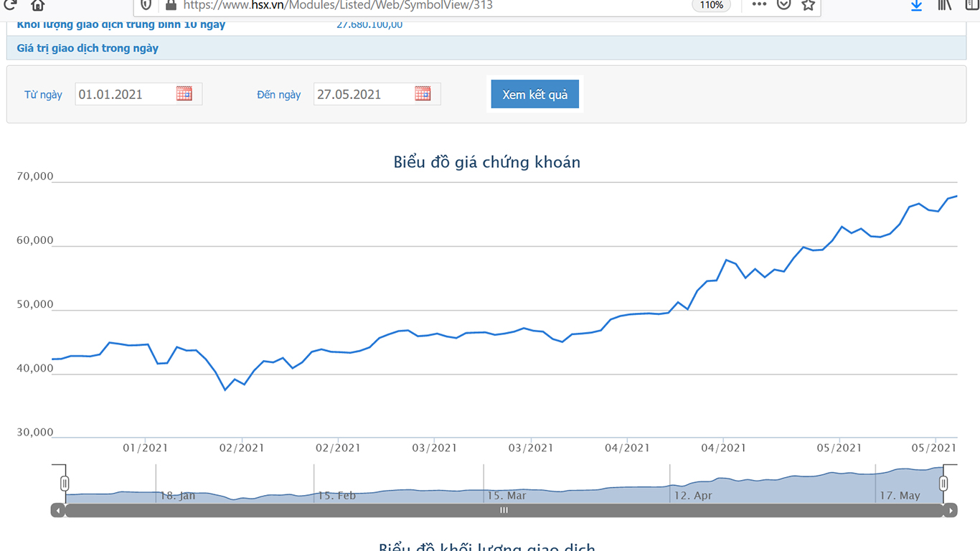Screen dimensions: 980x551
Task: Bookmark this page with the star icon
Action: (x=808, y=5)
